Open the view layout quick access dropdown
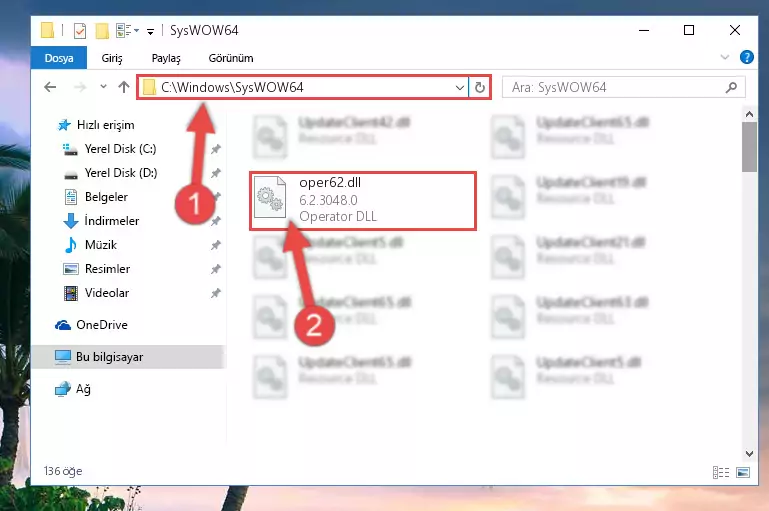Screen dimensions: 769x511 coord(128,30)
